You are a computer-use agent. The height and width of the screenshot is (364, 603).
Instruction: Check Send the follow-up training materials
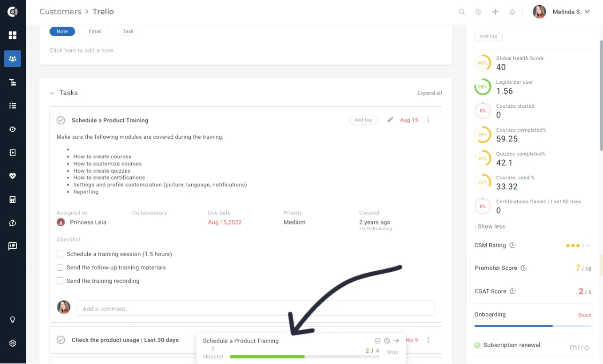pos(60,267)
